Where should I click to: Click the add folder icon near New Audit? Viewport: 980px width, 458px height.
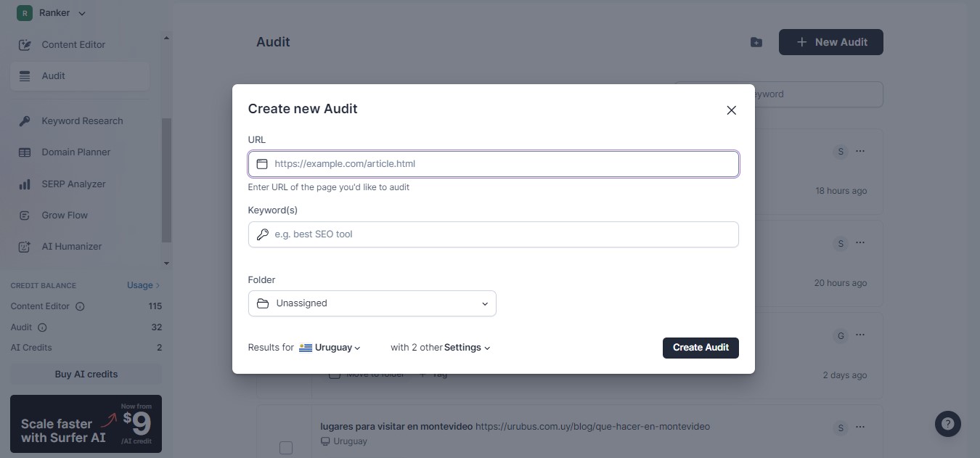pos(756,42)
